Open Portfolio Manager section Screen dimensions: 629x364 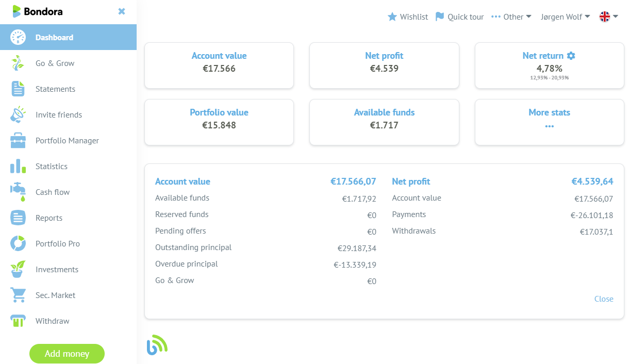coord(68,140)
